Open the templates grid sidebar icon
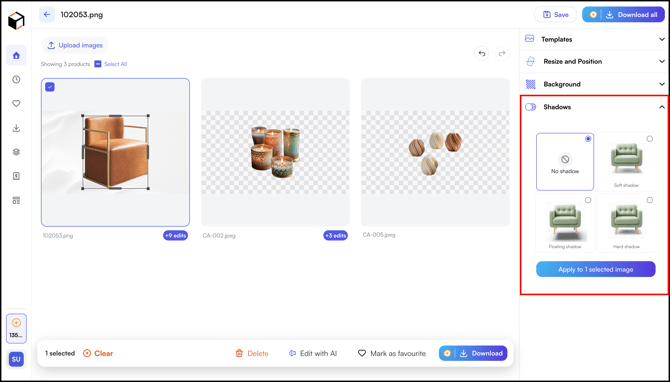Viewport: 670px width, 382px height. (16, 200)
